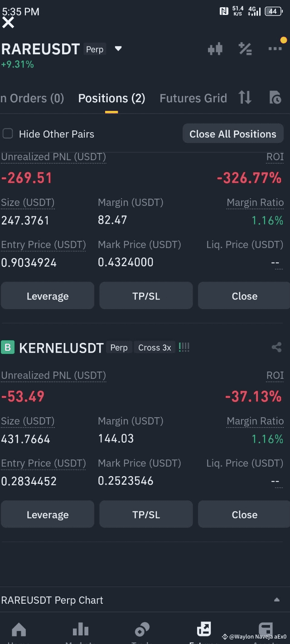Go to the Home navigation icon
Viewport: 290px width, 644px height.
click(19, 630)
